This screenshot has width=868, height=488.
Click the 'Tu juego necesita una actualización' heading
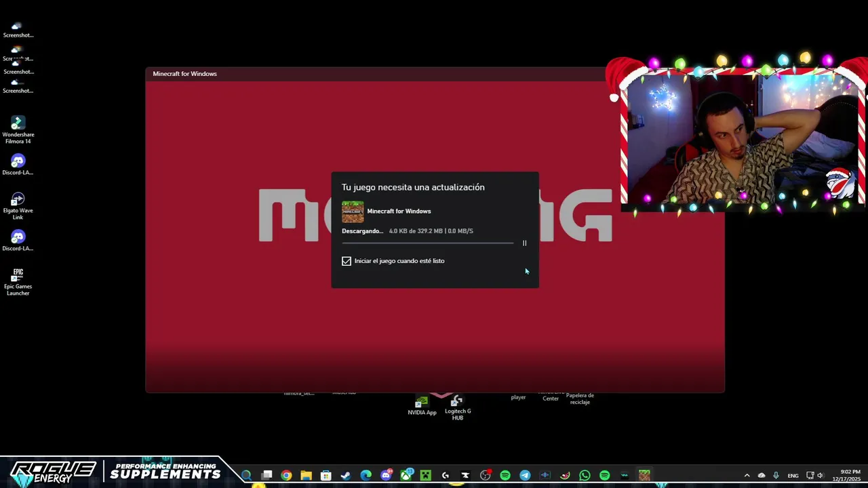click(413, 187)
